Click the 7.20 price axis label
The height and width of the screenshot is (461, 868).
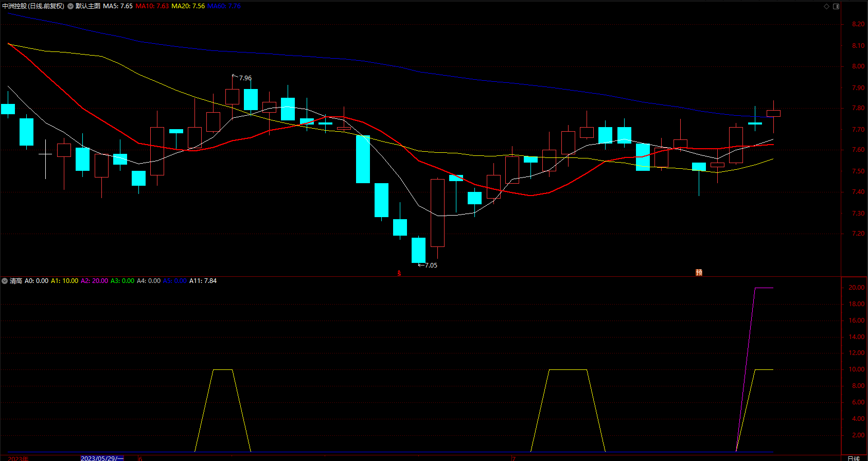click(858, 234)
